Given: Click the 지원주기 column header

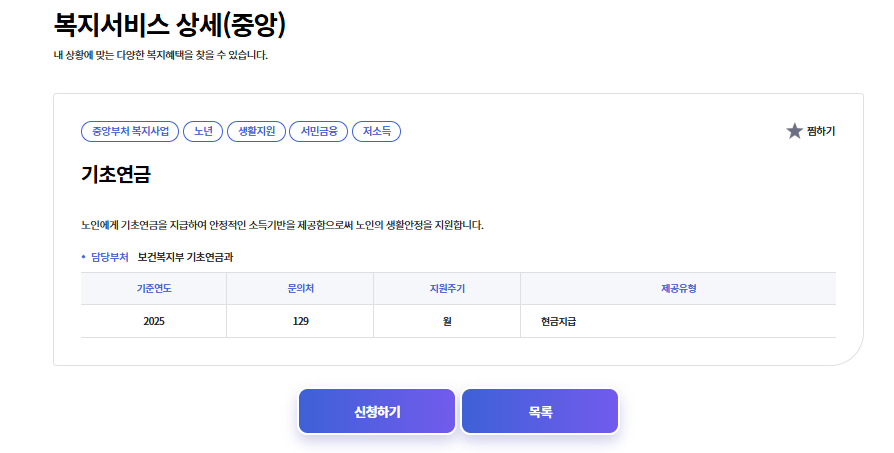Looking at the screenshot, I should pyautogui.click(x=447, y=288).
